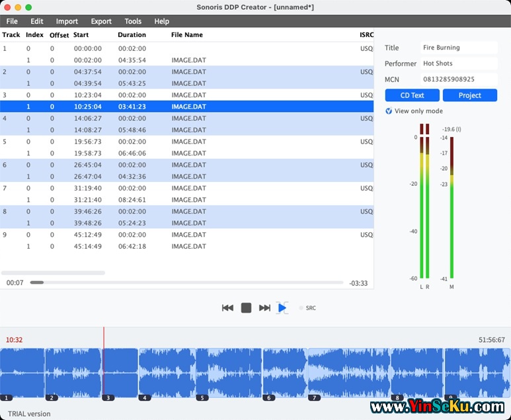Open the File menu

(x=12, y=21)
